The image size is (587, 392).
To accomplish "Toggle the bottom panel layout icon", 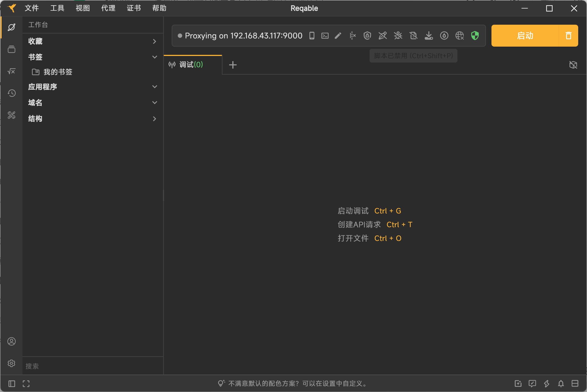I will [x=575, y=383].
